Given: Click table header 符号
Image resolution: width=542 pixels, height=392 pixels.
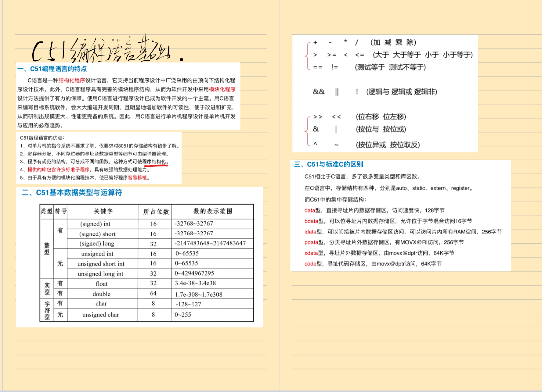Looking at the screenshot, I should point(60,211).
